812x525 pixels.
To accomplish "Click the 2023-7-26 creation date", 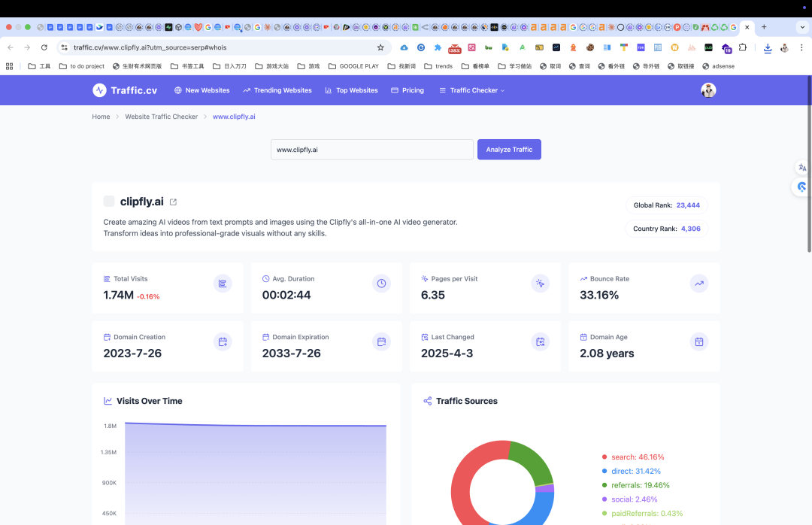I will (132, 354).
